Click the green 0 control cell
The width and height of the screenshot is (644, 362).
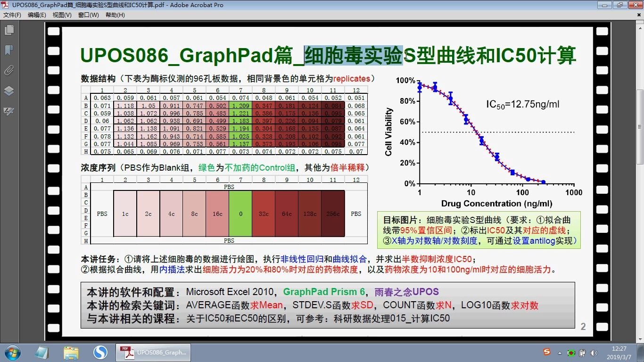click(240, 214)
